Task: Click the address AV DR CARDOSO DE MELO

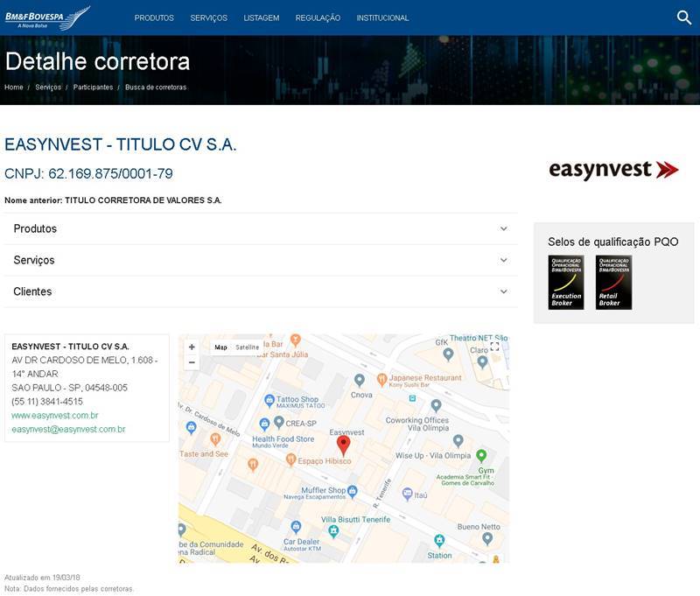Action: (84, 367)
